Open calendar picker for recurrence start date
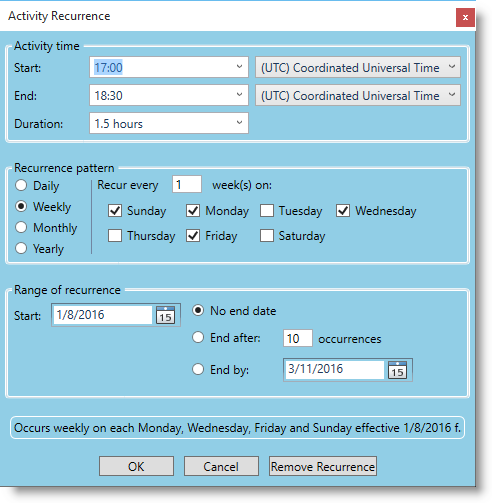This screenshot has height=503, width=492. (165, 315)
